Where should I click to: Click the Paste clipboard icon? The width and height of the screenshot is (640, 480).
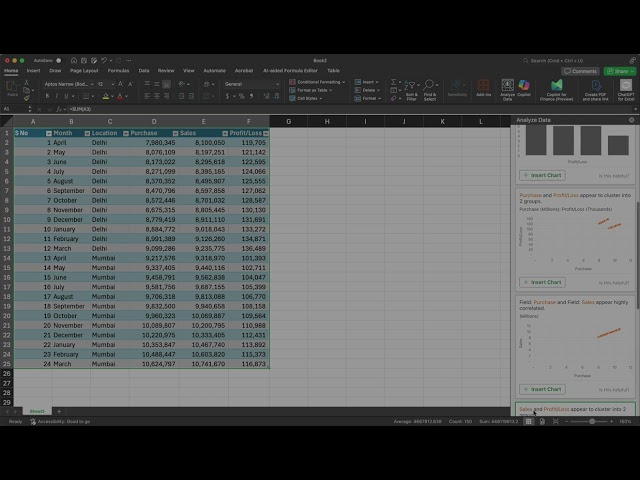(x=12, y=86)
